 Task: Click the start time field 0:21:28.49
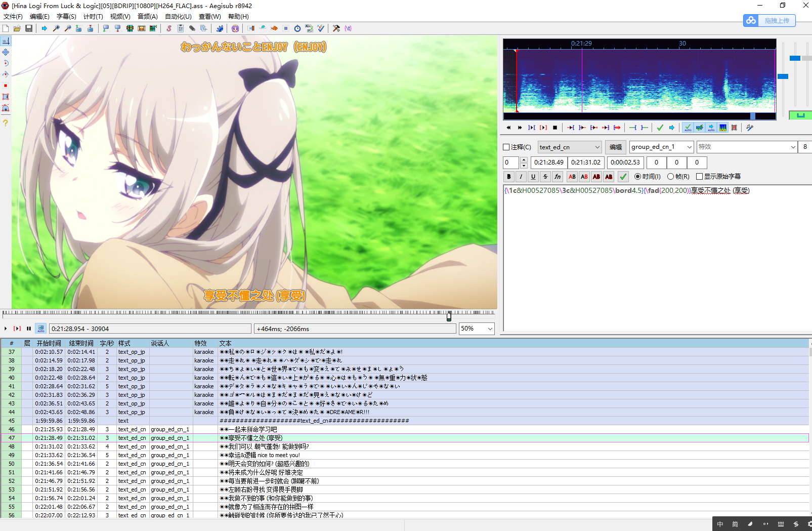[549, 162]
